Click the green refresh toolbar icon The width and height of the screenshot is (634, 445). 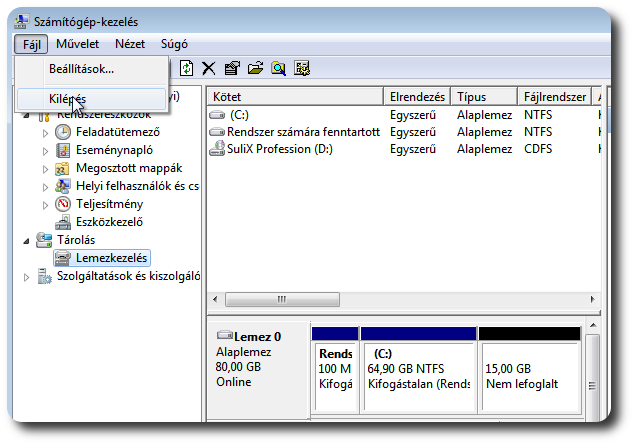coord(186,68)
